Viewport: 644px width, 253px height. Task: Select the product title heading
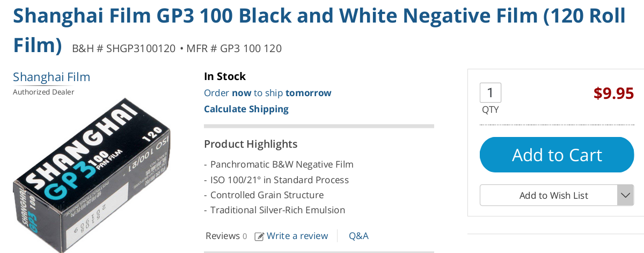[x=319, y=16]
